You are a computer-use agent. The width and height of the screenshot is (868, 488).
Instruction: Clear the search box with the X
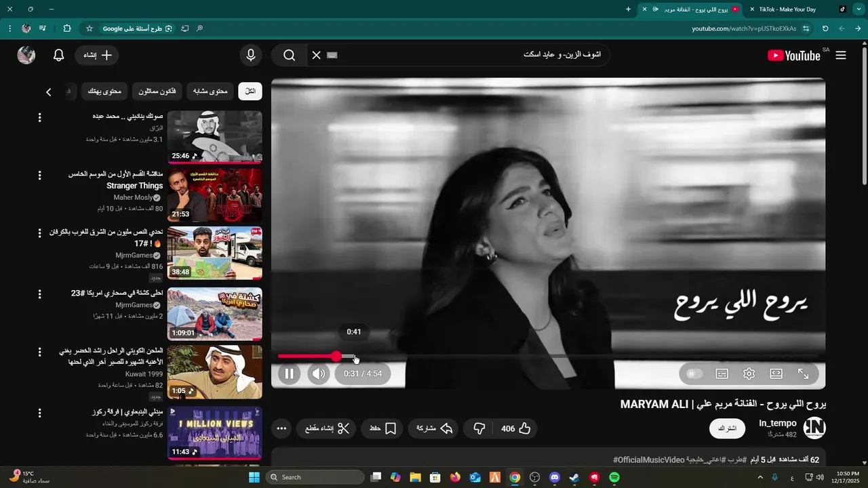coord(316,56)
